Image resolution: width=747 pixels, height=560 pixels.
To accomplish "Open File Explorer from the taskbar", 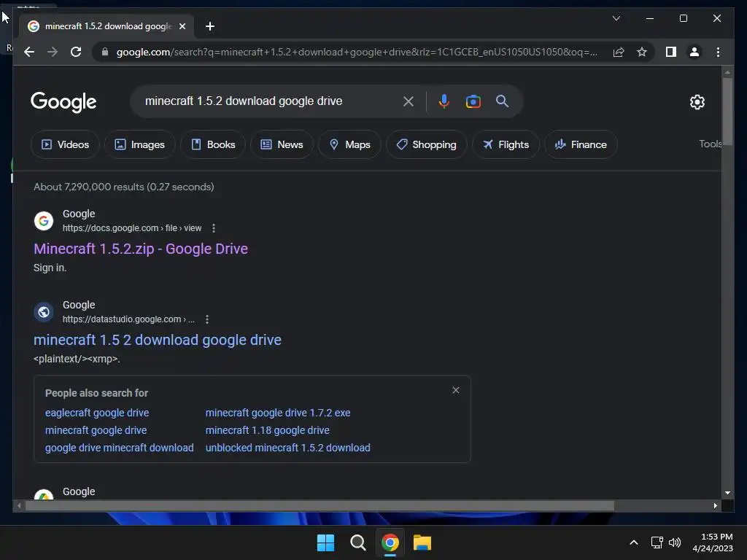I will coord(422,542).
